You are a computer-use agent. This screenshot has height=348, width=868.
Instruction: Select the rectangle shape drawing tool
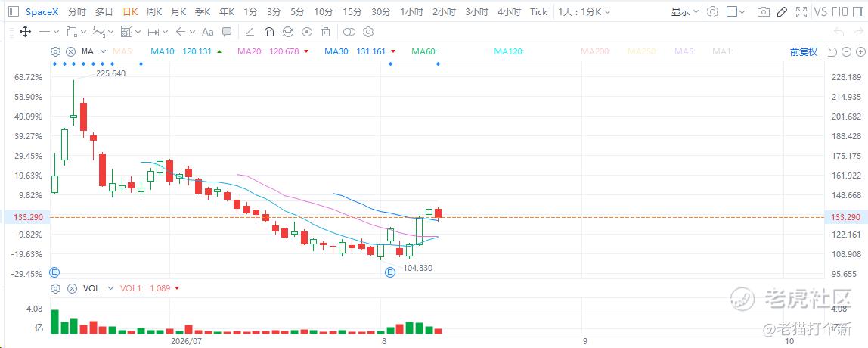(71, 32)
